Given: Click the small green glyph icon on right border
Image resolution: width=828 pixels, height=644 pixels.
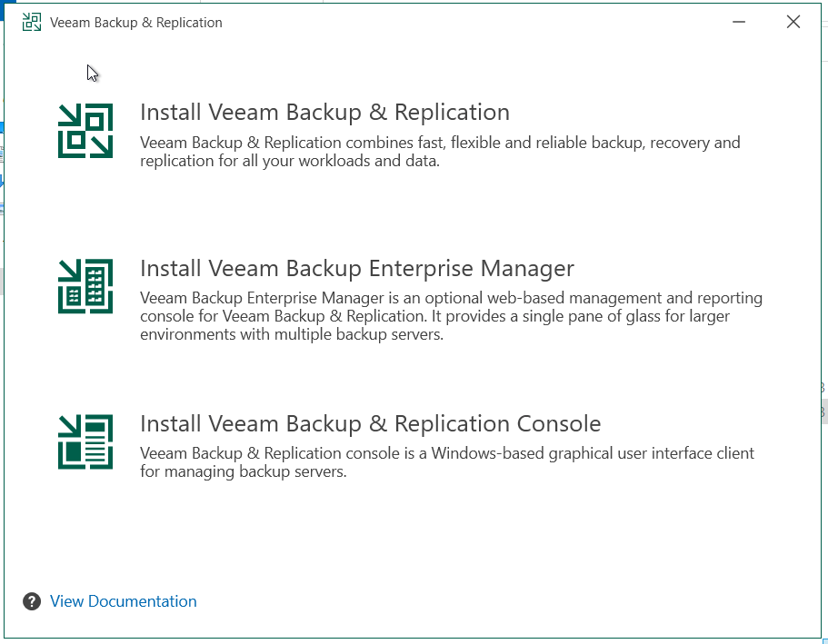Looking at the screenshot, I should 823,385.
